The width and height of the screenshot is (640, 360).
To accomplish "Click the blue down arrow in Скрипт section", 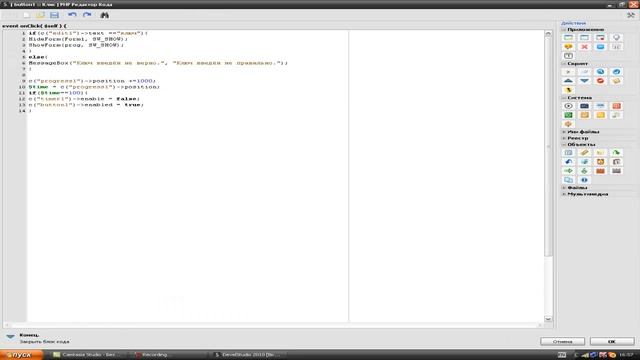I will coord(584,81).
